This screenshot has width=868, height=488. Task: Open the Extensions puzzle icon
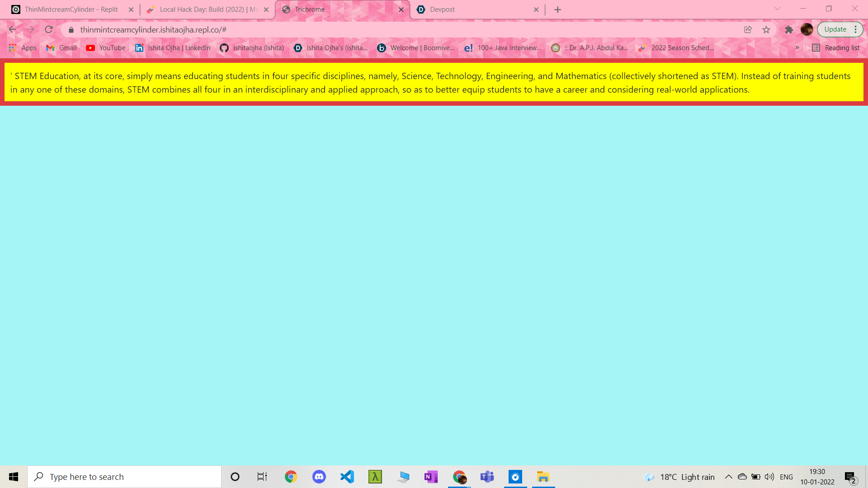[789, 30]
